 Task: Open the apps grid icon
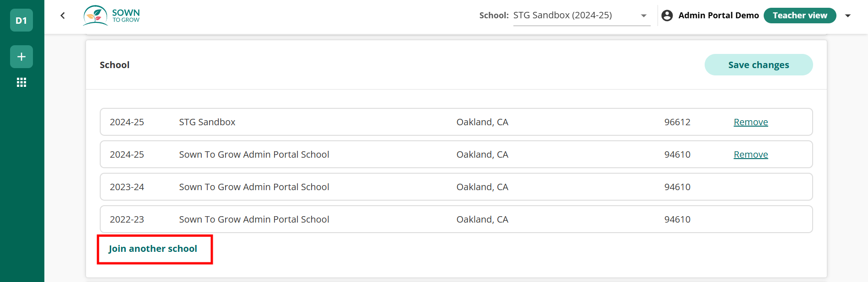click(22, 82)
